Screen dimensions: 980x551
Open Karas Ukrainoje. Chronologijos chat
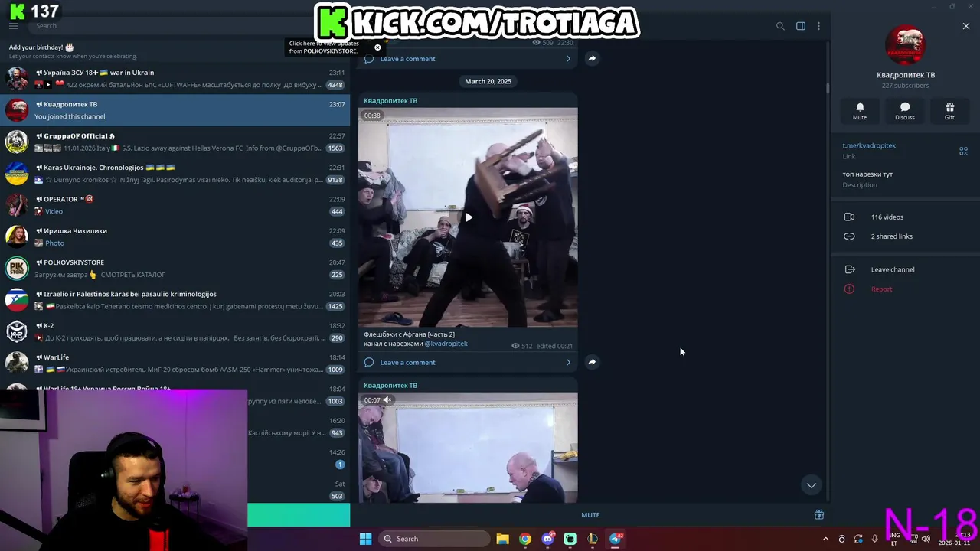coord(175,173)
